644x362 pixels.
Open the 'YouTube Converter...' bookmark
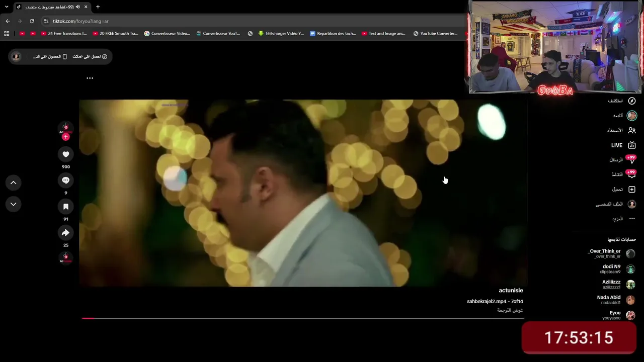(x=435, y=34)
